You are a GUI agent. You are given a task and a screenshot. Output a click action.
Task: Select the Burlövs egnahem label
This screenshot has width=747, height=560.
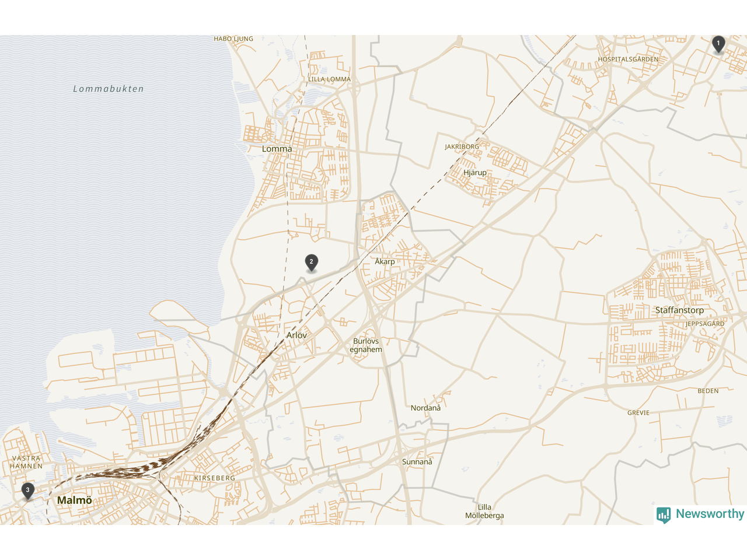click(366, 345)
